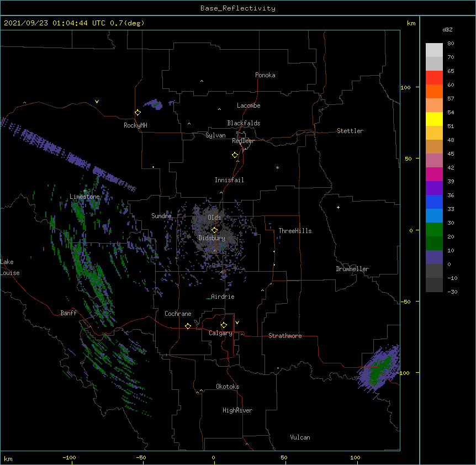This screenshot has width=476, height=465.
Task: Click the Strathmore label
Action: [285, 336]
